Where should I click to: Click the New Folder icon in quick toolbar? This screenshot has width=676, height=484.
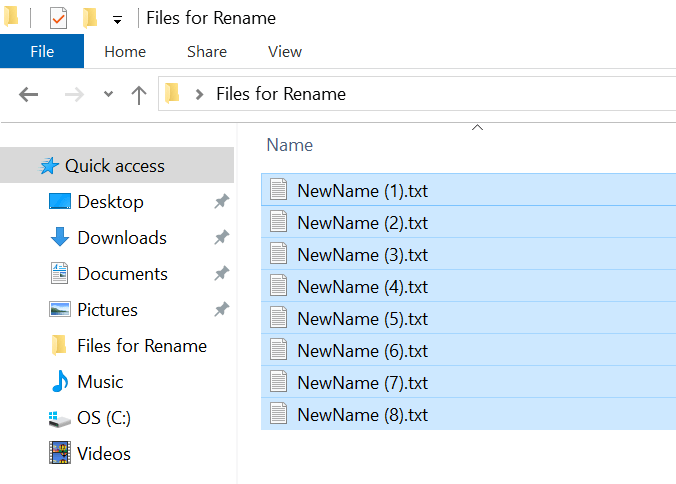tap(90, 18)
